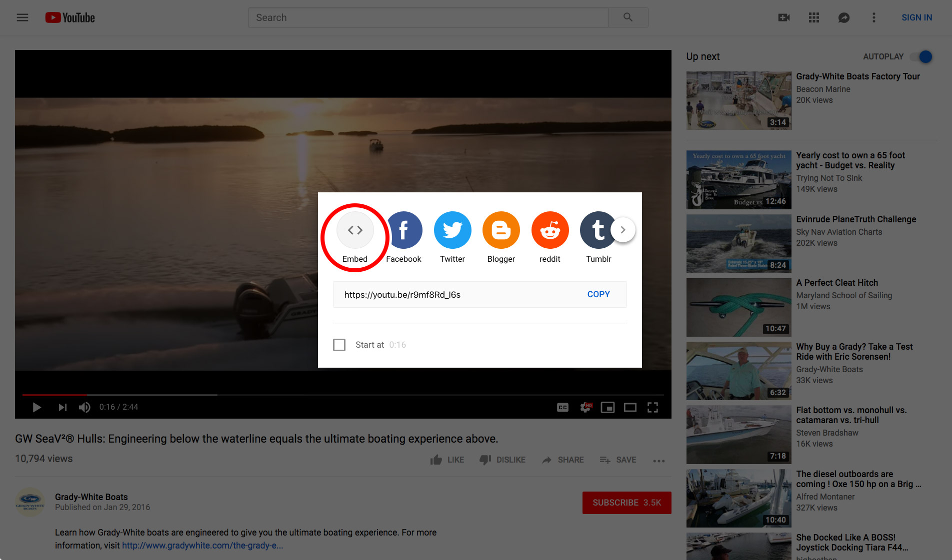Viewport: 952px width, 560px height.
Task: Subscribe to Grady-White Boats channel
Action: [x=626, y=503]
